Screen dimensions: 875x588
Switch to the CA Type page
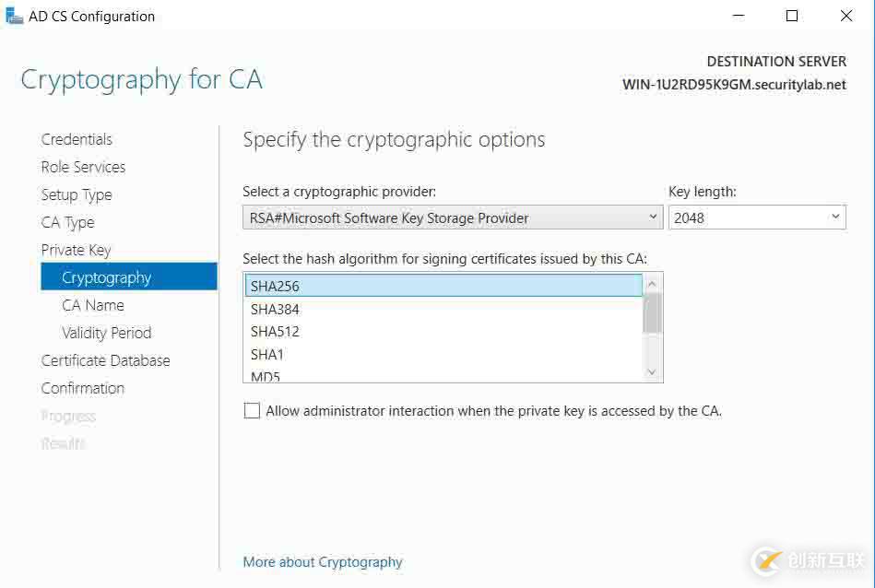pos(67,222)
